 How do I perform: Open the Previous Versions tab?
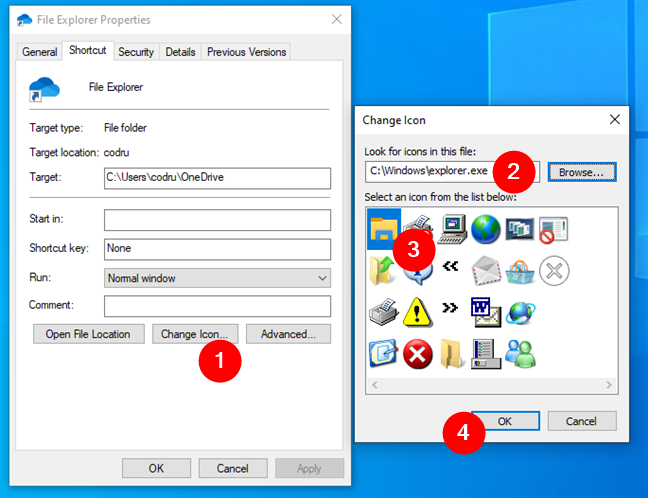(246, 52)
